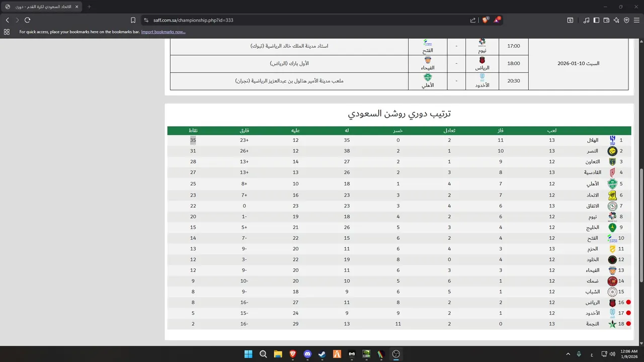This screenshot has width=644, height=362.
Task: Open Discord from the taskbar
Action: [307, 354]
